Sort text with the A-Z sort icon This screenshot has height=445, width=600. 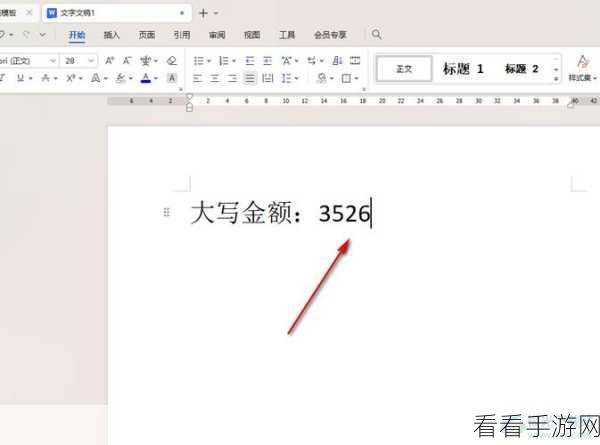tap(337, 60)
